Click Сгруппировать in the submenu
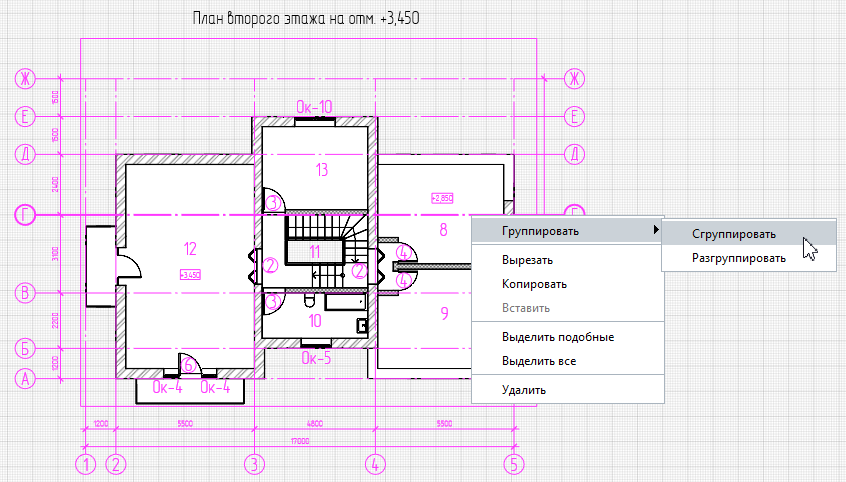Screen dimensions: 846x482 [733, 234]
